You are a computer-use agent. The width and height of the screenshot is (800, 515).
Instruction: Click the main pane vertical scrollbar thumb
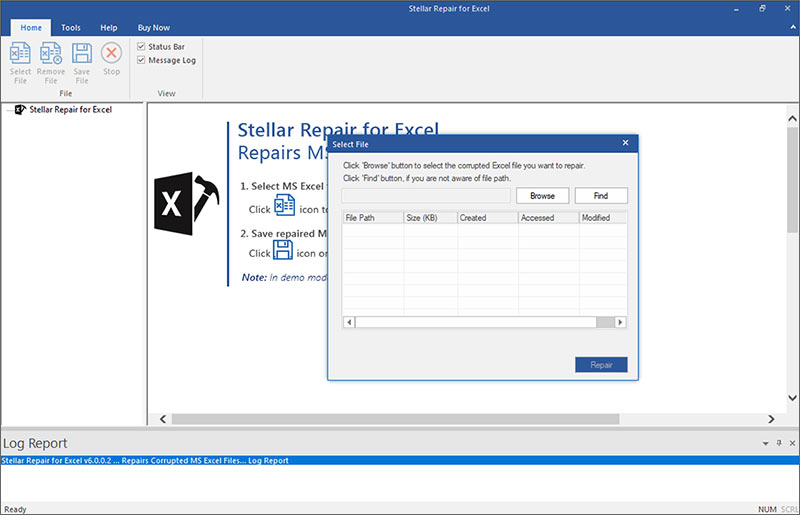pyautogui.click(x=792, y=180)
